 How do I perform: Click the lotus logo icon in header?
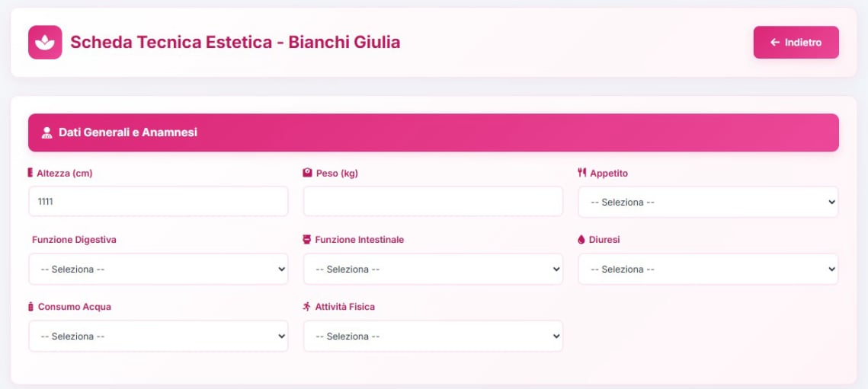coord(45,43)
